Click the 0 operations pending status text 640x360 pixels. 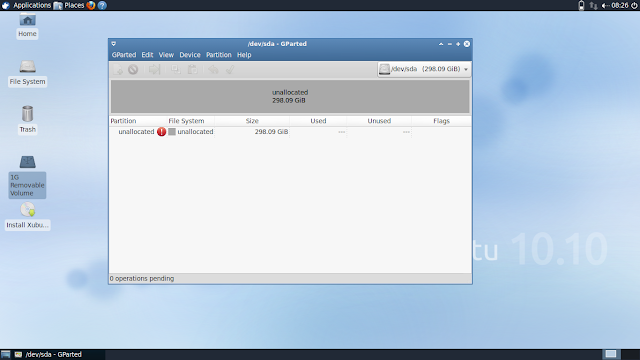(142, 278)
